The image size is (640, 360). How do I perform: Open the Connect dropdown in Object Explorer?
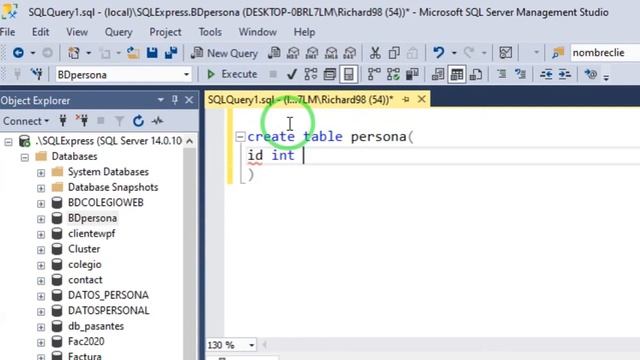pos(26,121)
